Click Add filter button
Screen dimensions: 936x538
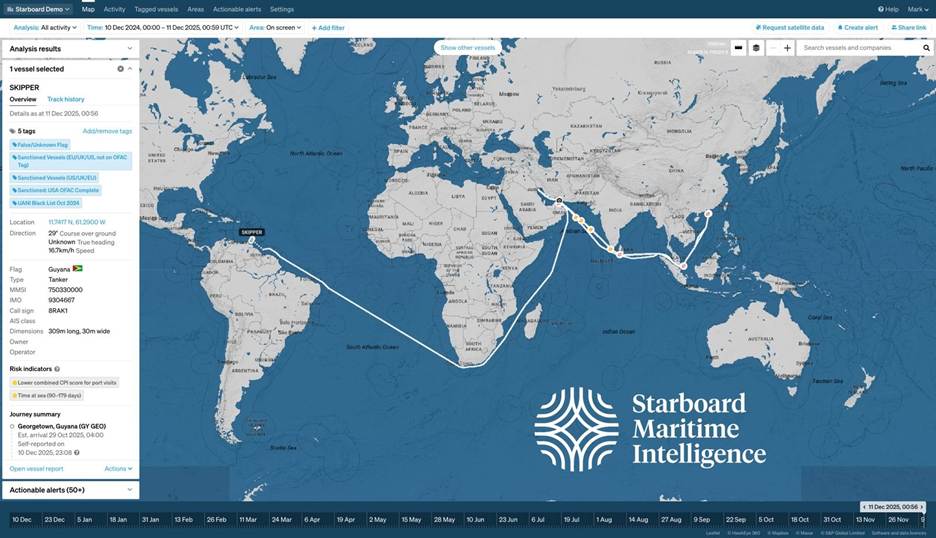[x=328, y=28]
